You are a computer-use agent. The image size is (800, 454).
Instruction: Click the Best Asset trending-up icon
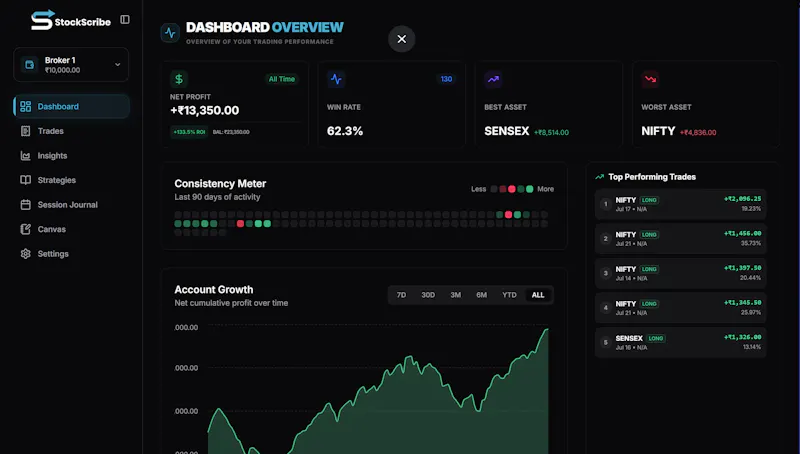point(493,79)
